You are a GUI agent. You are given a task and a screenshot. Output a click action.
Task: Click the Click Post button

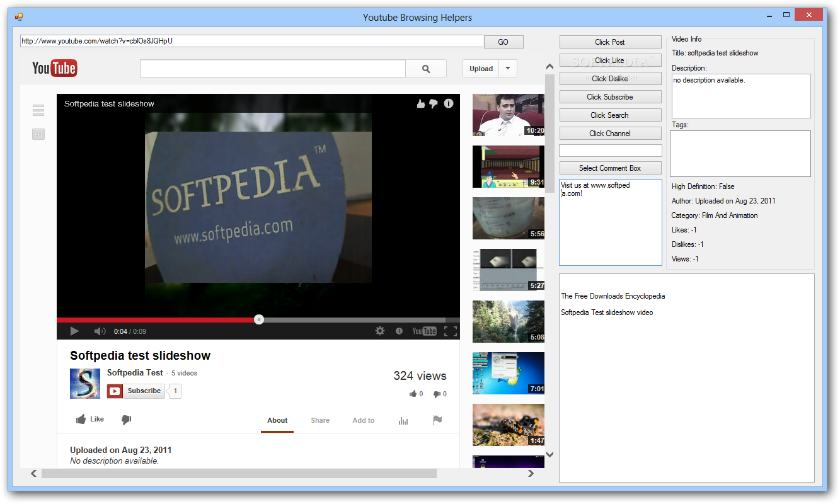[610, 42]
